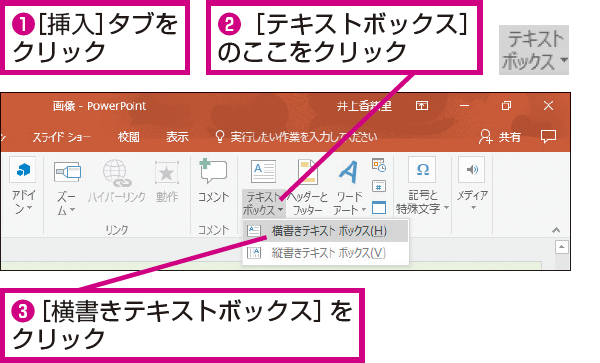600x363 pixels.
Task: Click the Media (メディア) speaker icon
Action: click(472, 169)
